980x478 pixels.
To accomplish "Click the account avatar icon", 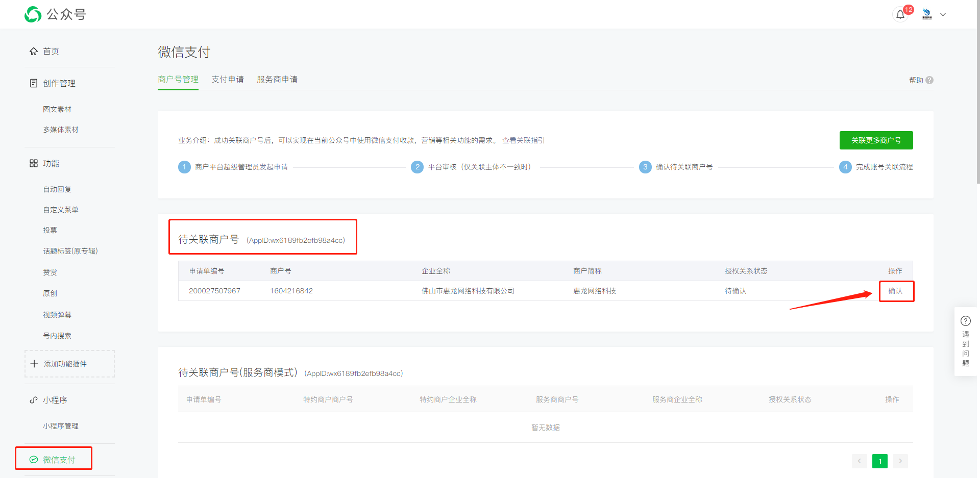I will tap(927, 14).
